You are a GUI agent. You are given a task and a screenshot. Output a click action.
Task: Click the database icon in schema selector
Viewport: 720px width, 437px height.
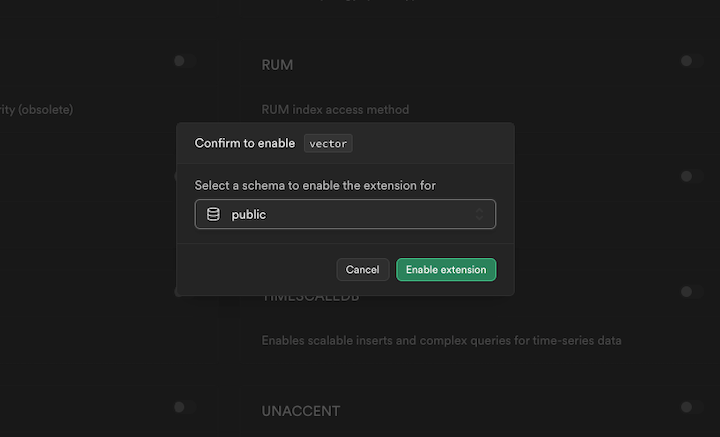[x=213, y=214]
